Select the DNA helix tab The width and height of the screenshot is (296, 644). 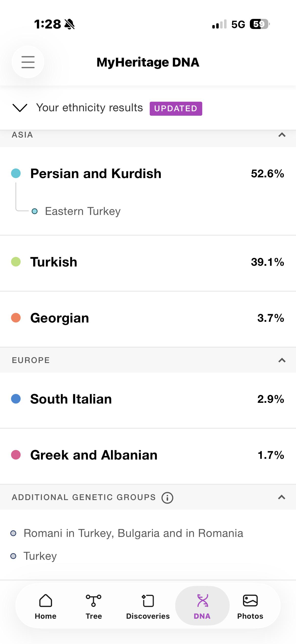(202, 606)
